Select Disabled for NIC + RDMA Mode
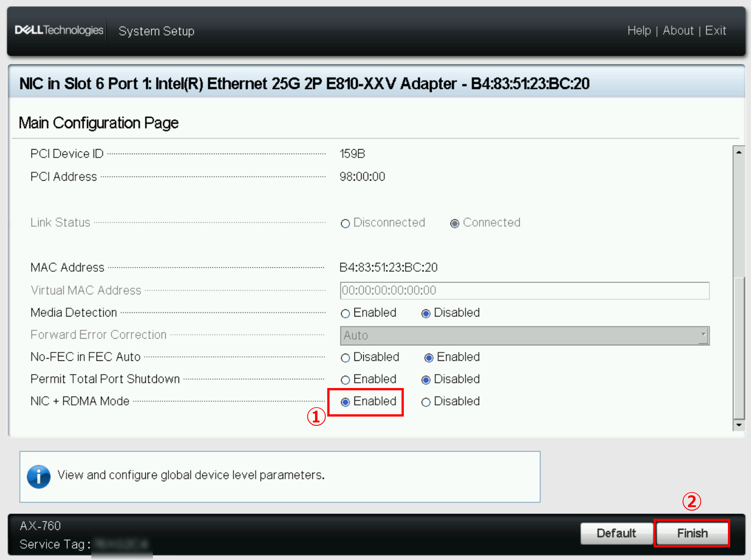 pyautogui.click(x=426, y=402)
